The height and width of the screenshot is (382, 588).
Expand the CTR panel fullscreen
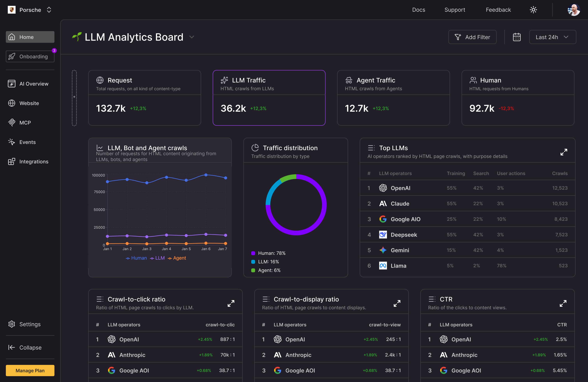pos(563,303)
